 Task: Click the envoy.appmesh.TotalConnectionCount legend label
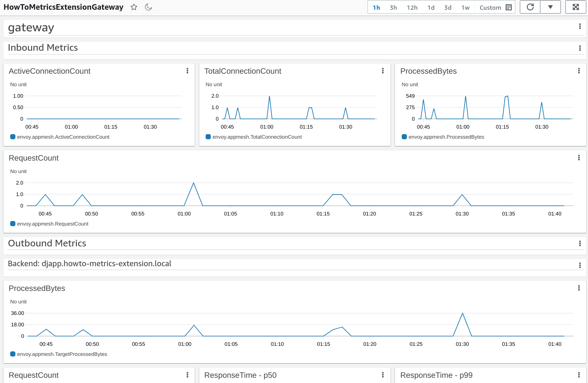click(257, 137)
